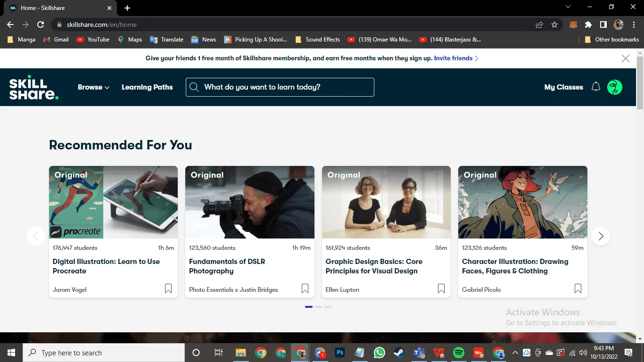This screenshot has width=644, height=362.
Task: Click the search magnifier icon
Action: [x=194, y=87]
